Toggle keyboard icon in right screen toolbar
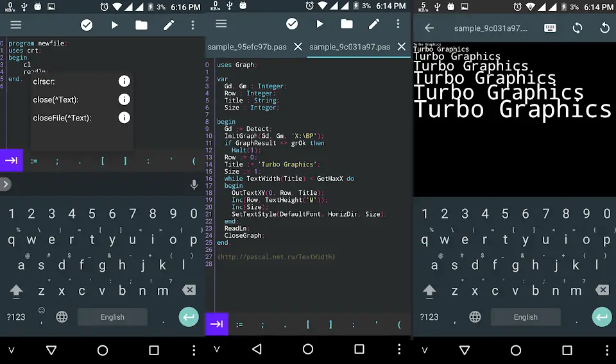 [550, 28]
